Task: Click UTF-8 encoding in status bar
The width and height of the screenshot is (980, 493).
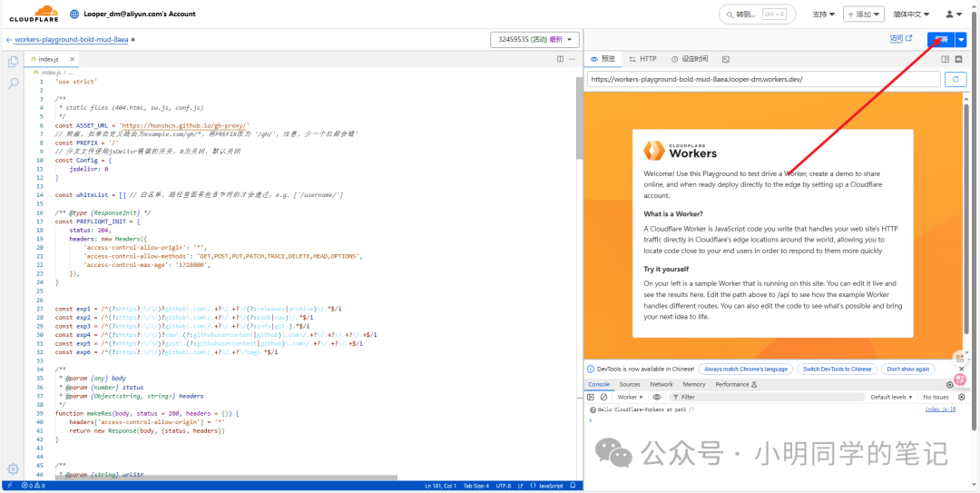Action: 504,486
